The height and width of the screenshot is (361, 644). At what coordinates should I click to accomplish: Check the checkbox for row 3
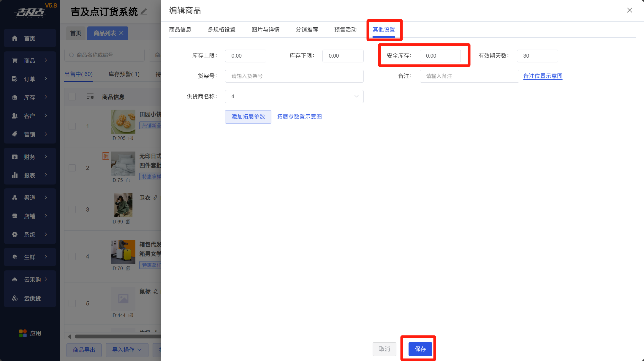click(72, 209)
